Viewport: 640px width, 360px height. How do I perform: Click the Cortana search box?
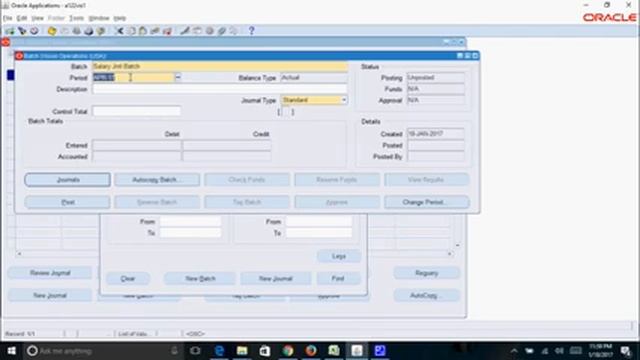102,351
